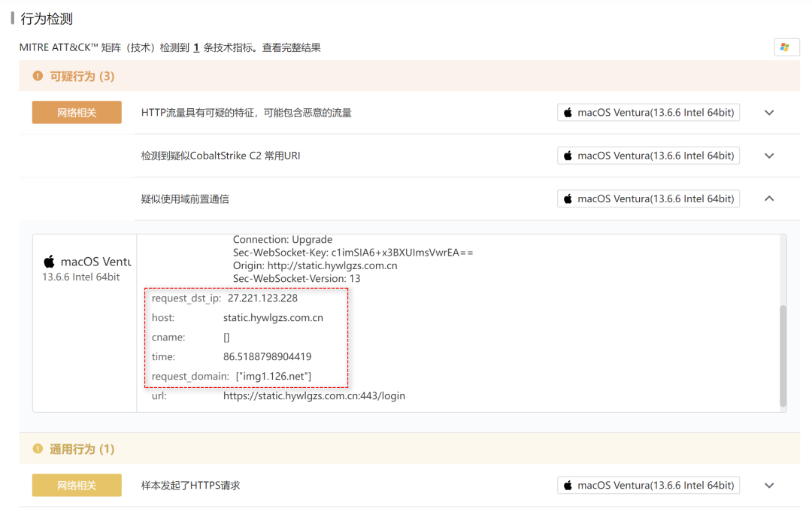Click the Apple icon in the detail panel's left tab

[x=49, y=262]
